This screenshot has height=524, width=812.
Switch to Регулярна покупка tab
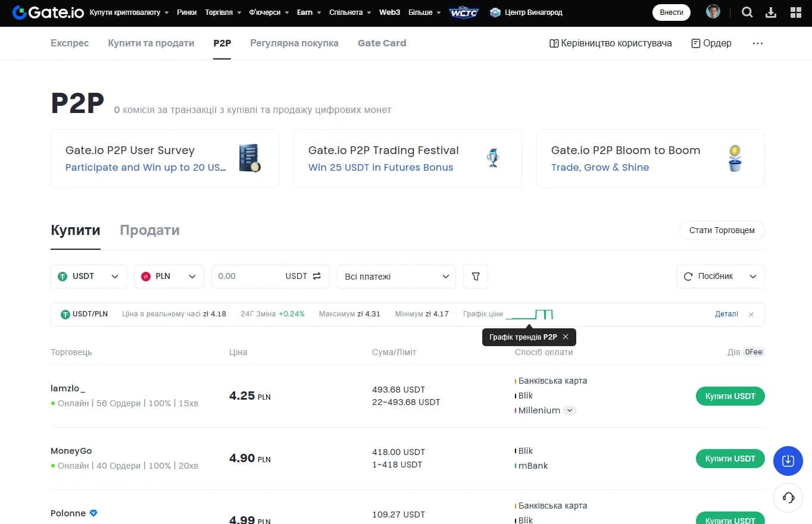coord(294,43)
